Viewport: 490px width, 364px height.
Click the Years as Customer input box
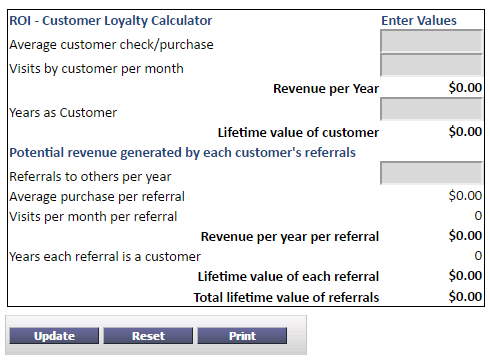(431, 109)
